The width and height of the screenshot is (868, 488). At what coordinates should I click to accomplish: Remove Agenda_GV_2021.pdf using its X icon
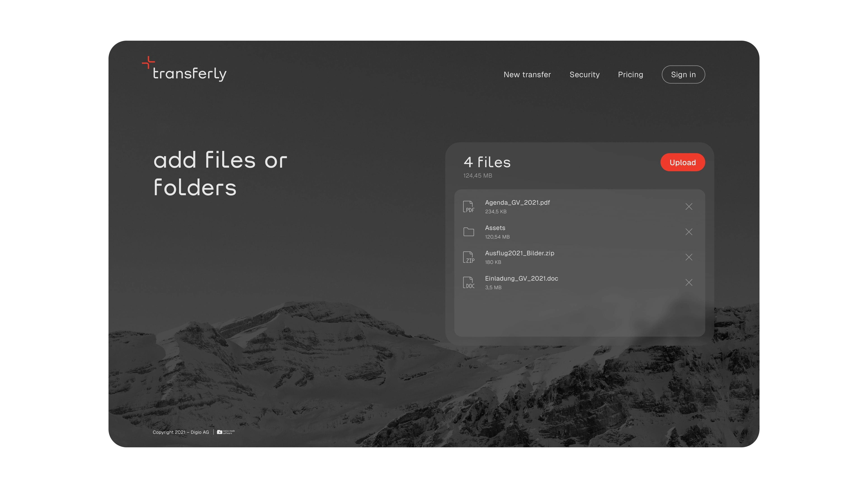tap(689, 206)
